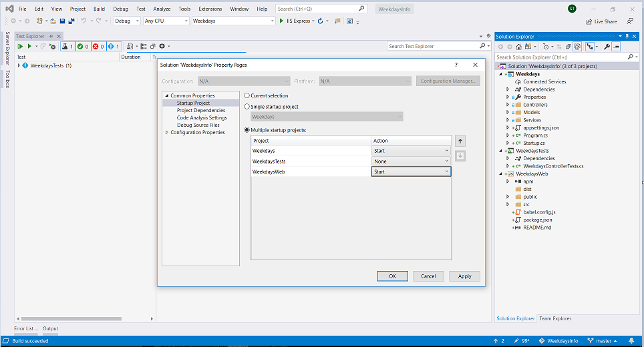Click Solution Explorer Home icon
This screenshot has width=644, height=347.
tap(518, 47)
